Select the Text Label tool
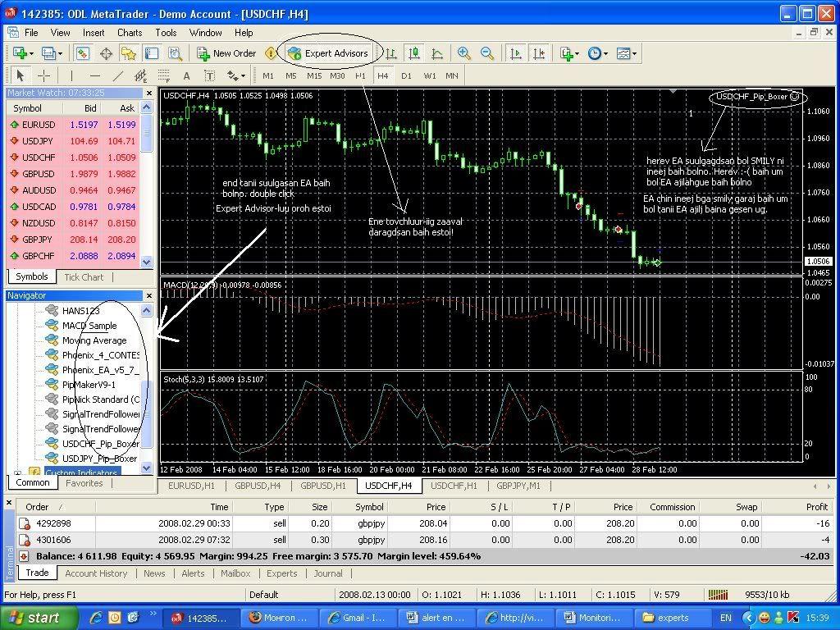This screenshot has height=630, width=840. 209,75
